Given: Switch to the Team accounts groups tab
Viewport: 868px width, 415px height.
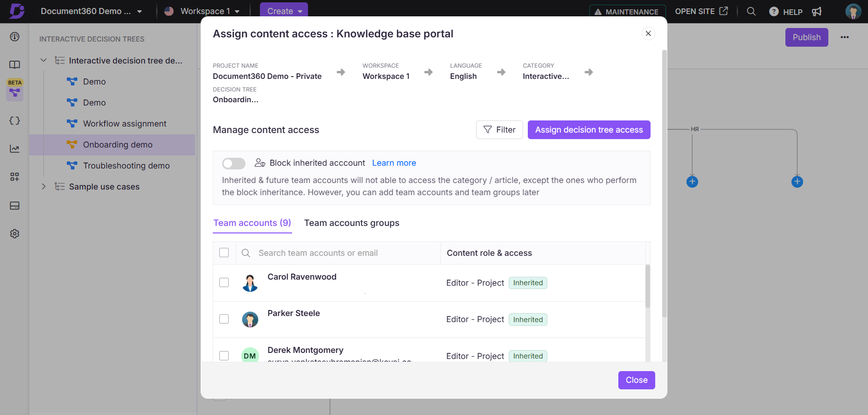Looking at the screenshot, I should [x=352, y=223].
